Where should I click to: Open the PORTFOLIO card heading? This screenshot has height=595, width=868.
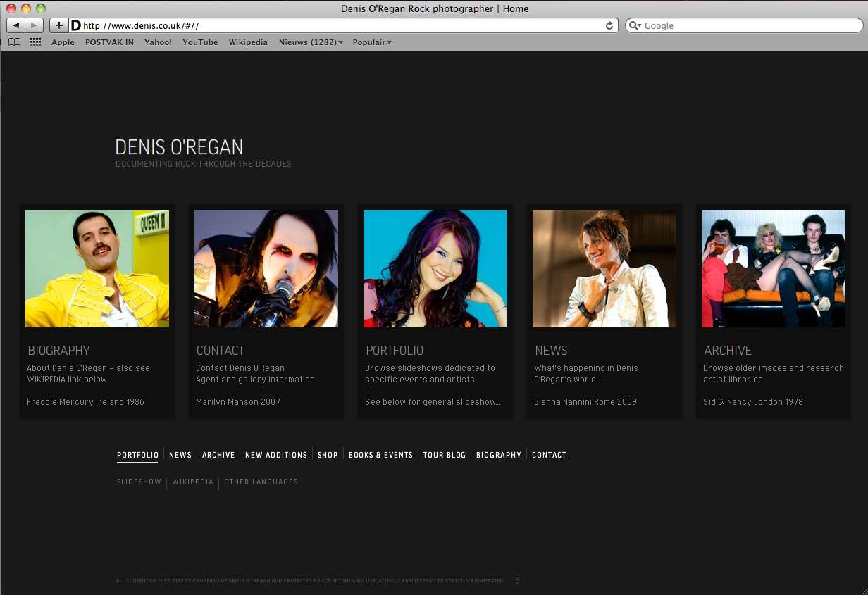395,350
